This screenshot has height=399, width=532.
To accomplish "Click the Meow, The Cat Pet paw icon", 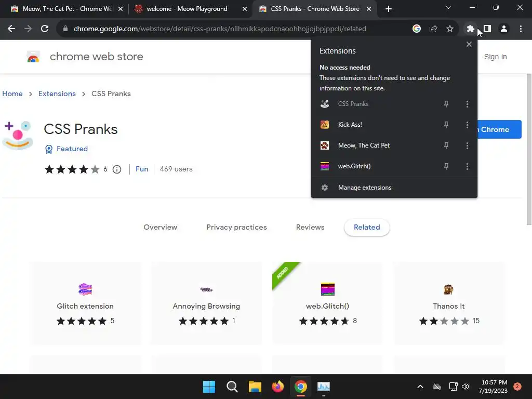I will coord(325,145).
